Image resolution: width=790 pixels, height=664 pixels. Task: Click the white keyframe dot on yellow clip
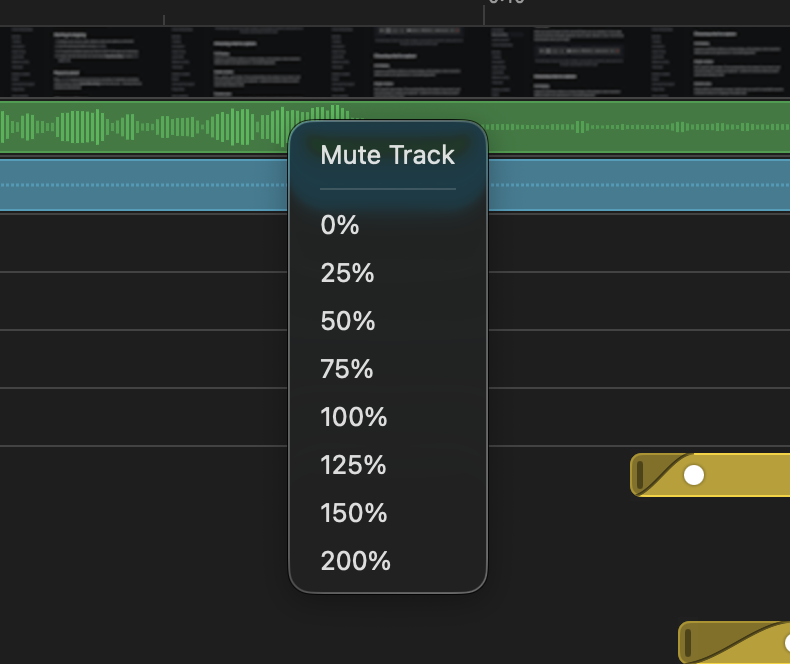click(694, 475)
